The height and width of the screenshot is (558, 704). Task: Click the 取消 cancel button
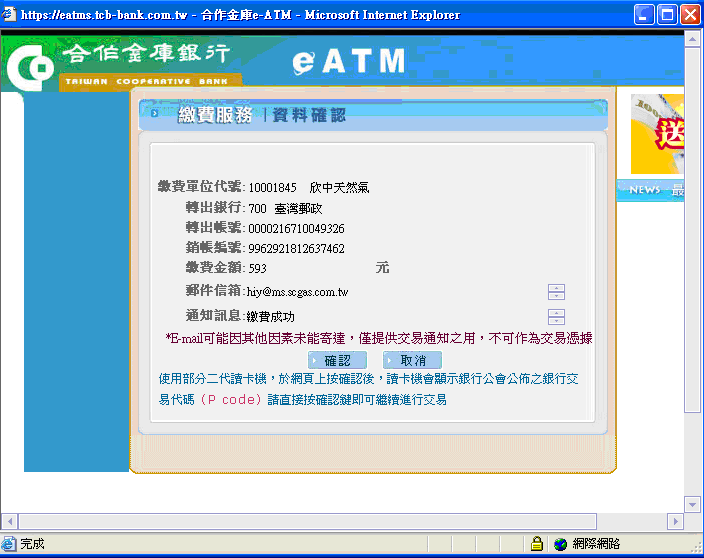tap(412, 360)
